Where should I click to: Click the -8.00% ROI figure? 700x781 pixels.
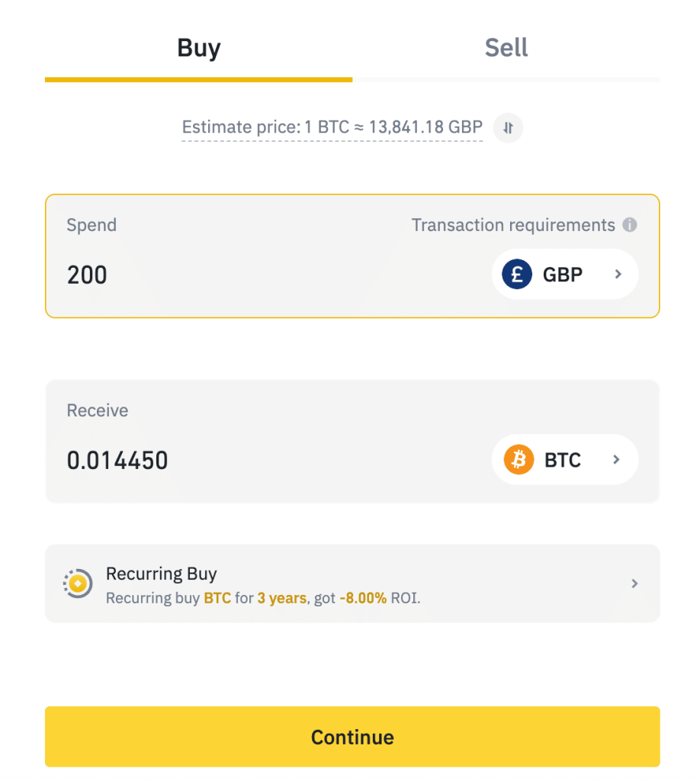click(363, 598)
